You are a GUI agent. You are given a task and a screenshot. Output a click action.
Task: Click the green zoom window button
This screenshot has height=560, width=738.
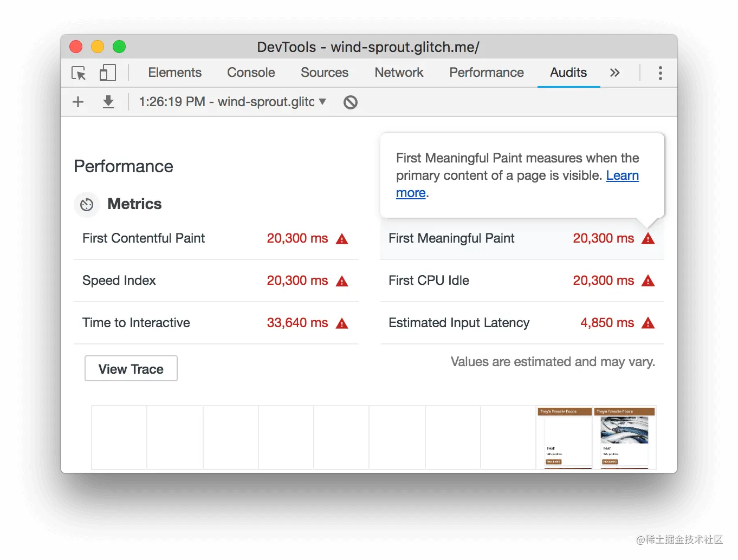[x=119, y=47]
